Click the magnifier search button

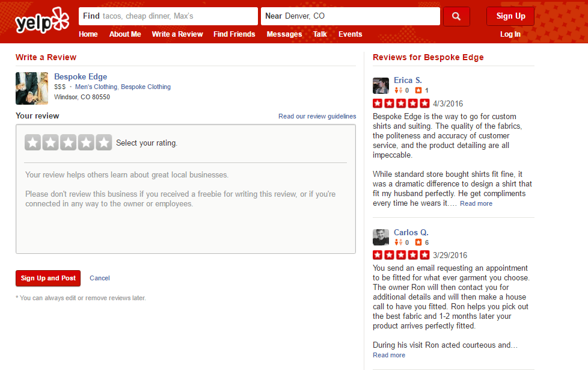[456, 16]
